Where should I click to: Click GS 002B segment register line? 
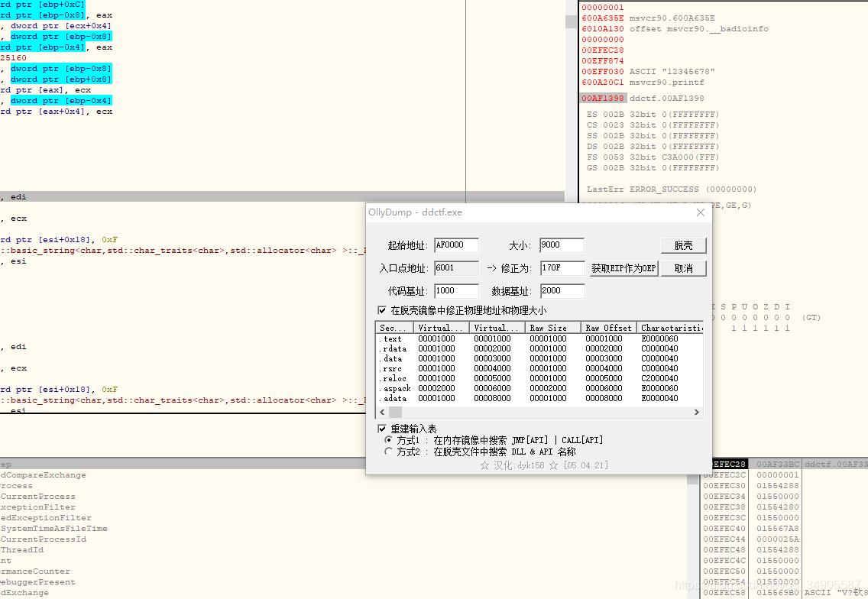(x=653, y=168)
